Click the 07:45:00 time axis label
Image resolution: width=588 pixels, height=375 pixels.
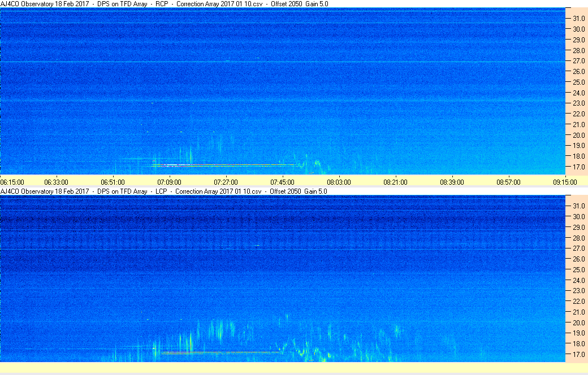click(282, 182)
